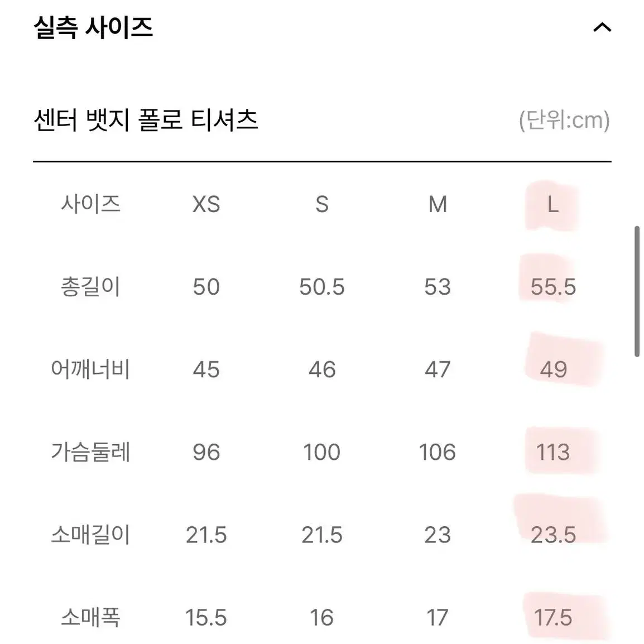This screenshot has width=644, height=644.
Task: Click the 사이즈 header cell
Action: (90, 204)
